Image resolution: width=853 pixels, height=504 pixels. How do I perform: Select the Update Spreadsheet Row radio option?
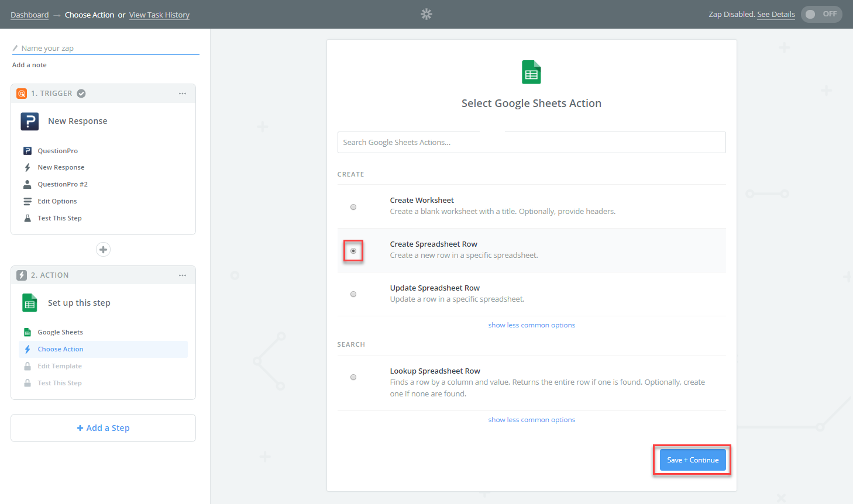(x=353, y=294)
